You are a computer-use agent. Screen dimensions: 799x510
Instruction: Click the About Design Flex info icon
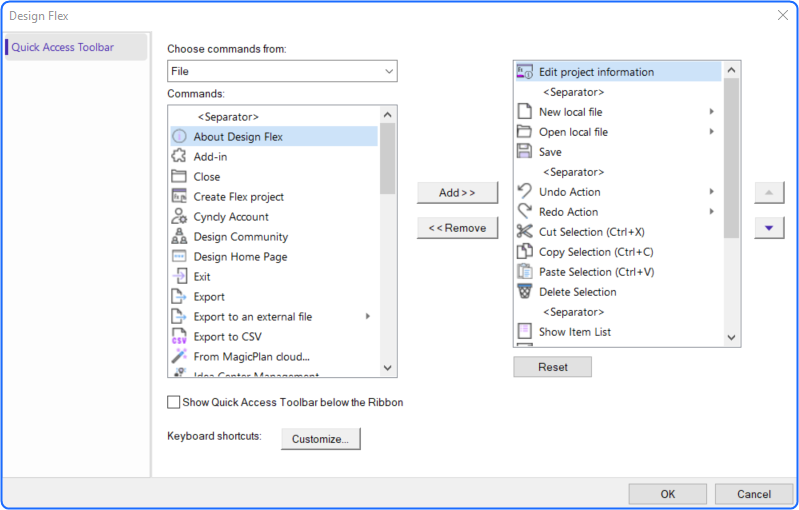179,137
